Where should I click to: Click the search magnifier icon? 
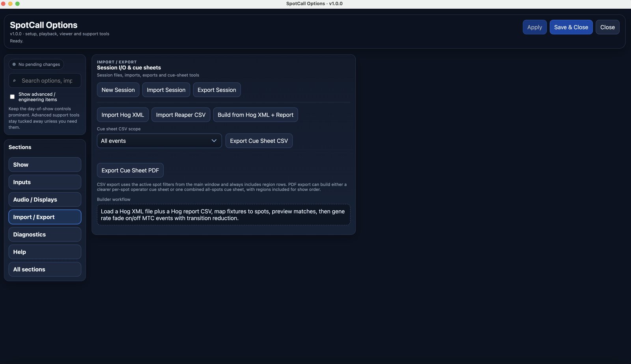pyautogui.click(x=14, y=81)
